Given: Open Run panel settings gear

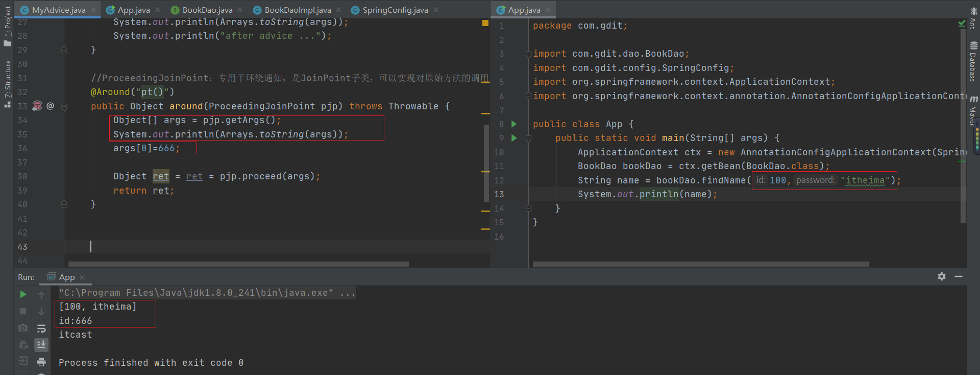Looking at the screenshot, I should pyautogui.click(x=942, y=276).
